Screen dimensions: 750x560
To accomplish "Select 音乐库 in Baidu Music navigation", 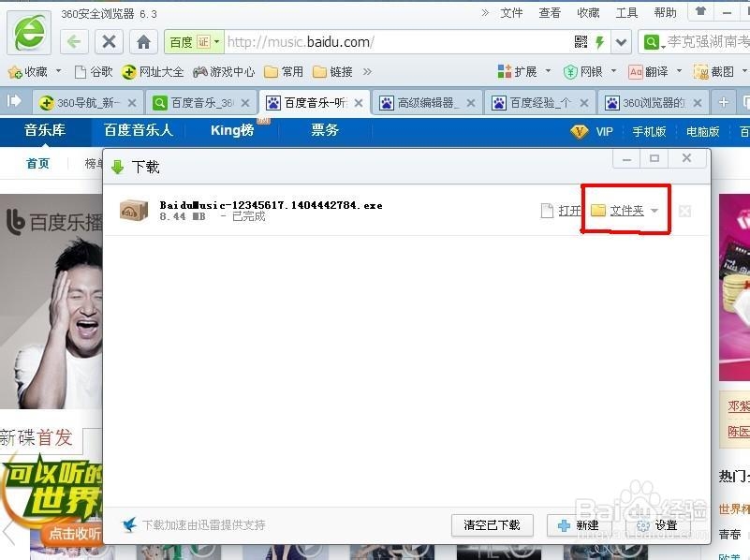I will coord(45,130).
